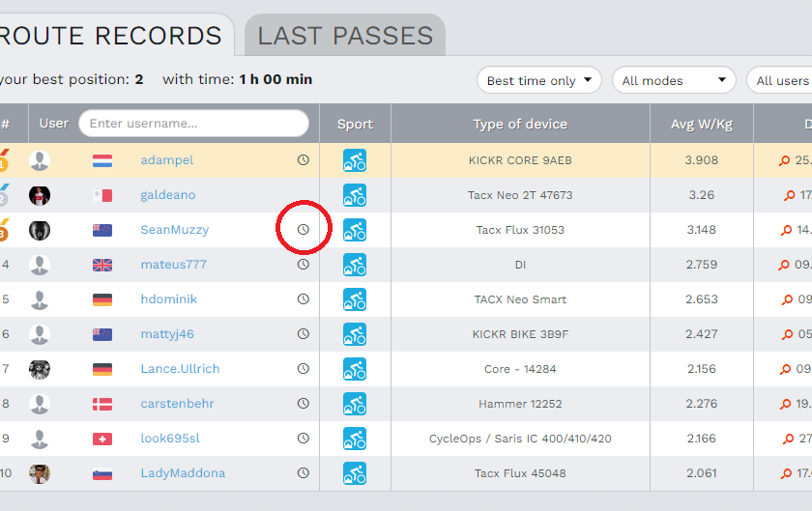This screenshot has width=812, height=511.
Task: Select the Tacx Flux 31053 cell
Action: [x=520, y=230]
